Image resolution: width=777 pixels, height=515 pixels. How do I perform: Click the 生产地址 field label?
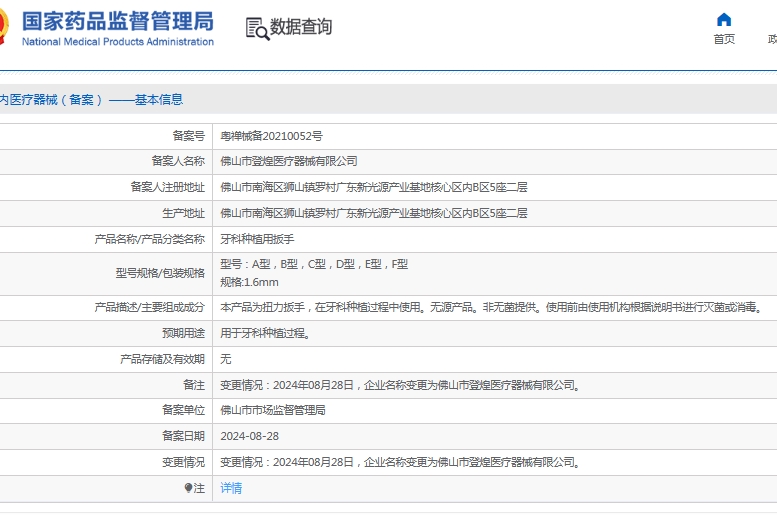183,214
